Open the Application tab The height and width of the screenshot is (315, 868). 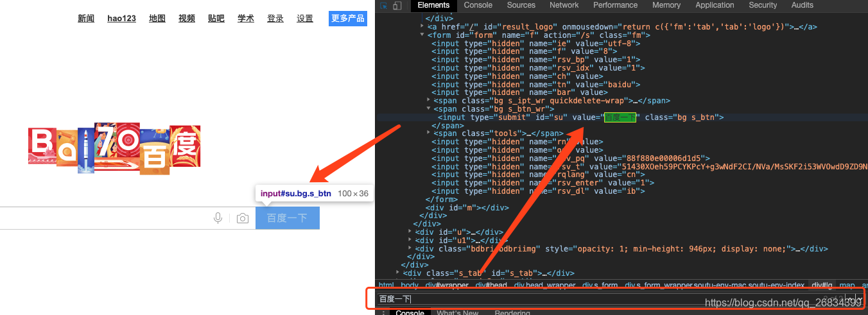[x=715, y=5]
